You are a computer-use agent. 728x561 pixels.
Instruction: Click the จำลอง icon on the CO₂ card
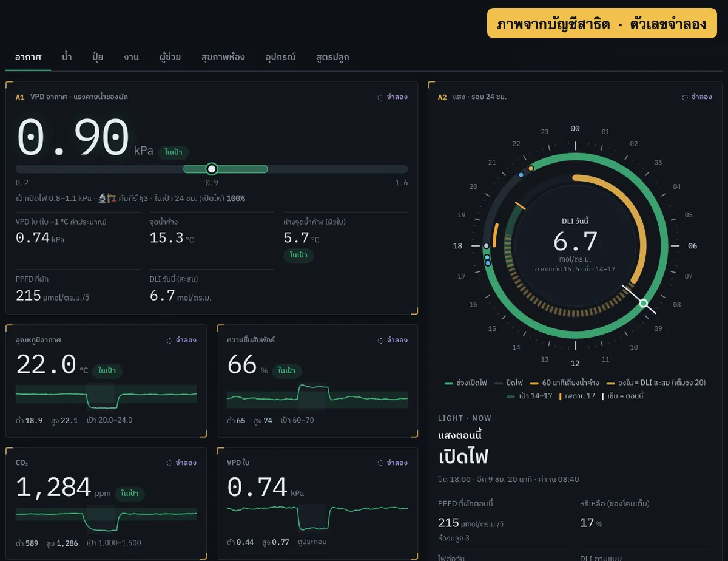click(169, 463)
